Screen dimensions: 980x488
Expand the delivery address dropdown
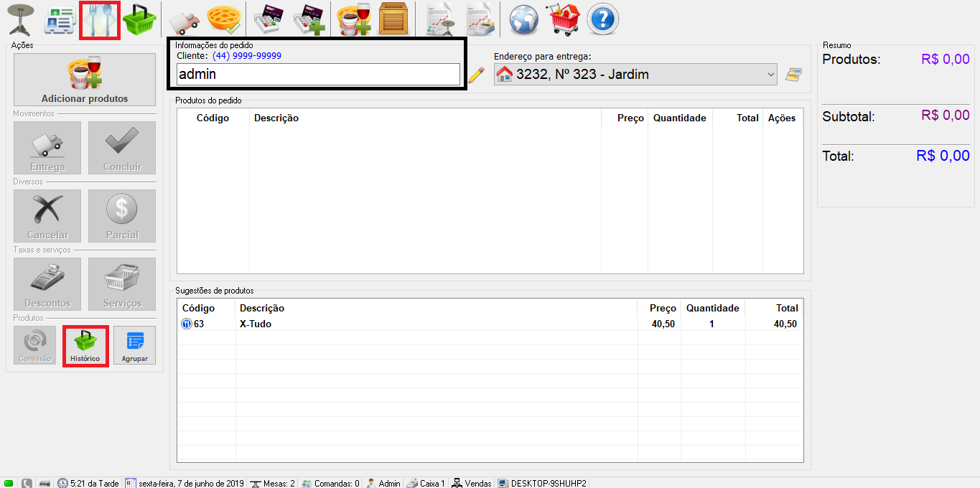770,74
